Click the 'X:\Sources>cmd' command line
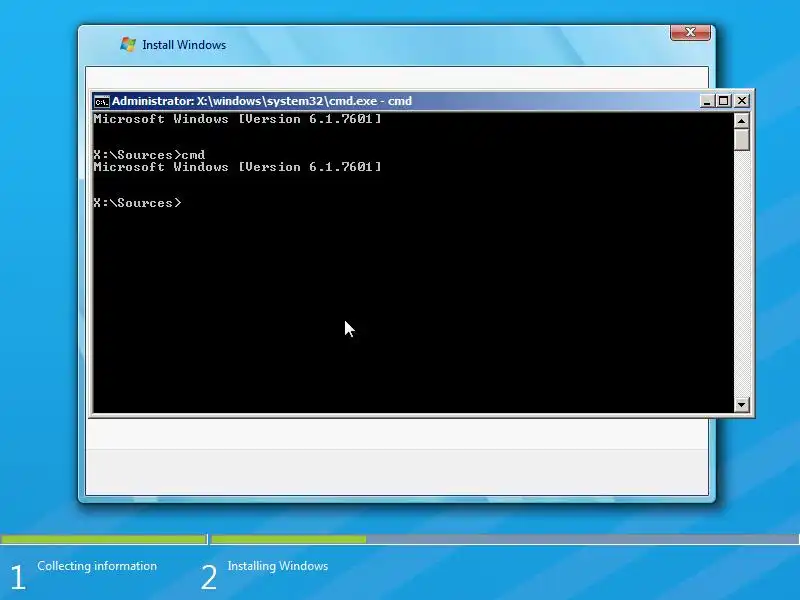The height and width of the screenshot is (600, 800). click(149, 155)
